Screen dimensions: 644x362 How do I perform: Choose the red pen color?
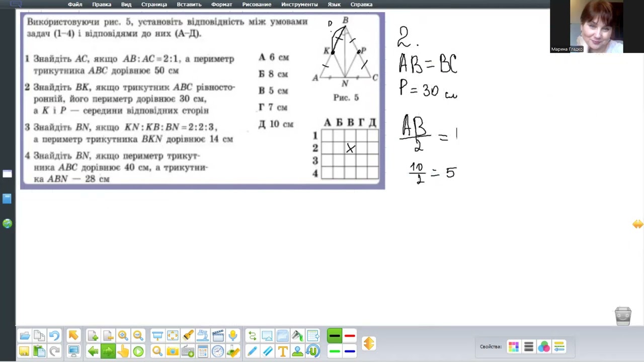point(350,336)
